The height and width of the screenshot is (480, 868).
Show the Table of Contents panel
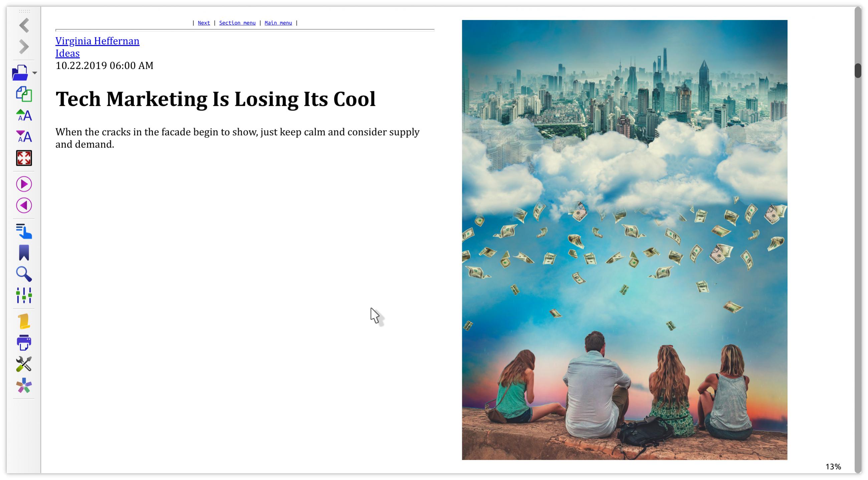point(24,231)
